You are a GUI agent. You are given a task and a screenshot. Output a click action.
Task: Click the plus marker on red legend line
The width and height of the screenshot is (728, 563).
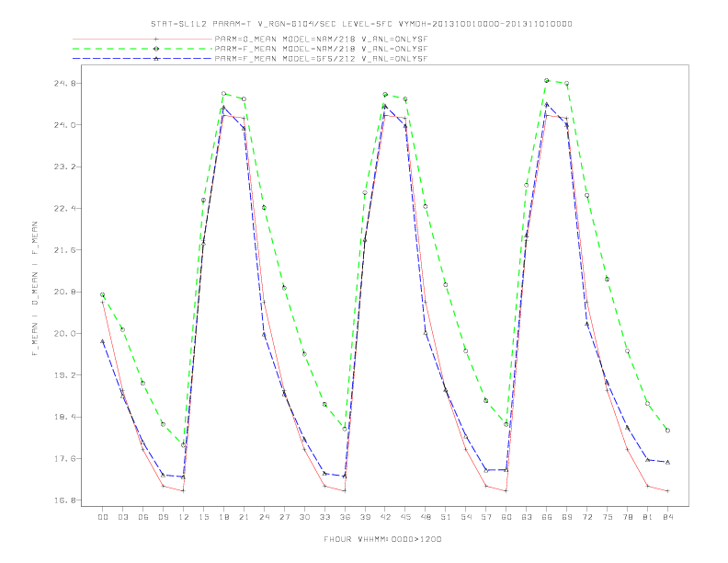click(x=156, y=39)
